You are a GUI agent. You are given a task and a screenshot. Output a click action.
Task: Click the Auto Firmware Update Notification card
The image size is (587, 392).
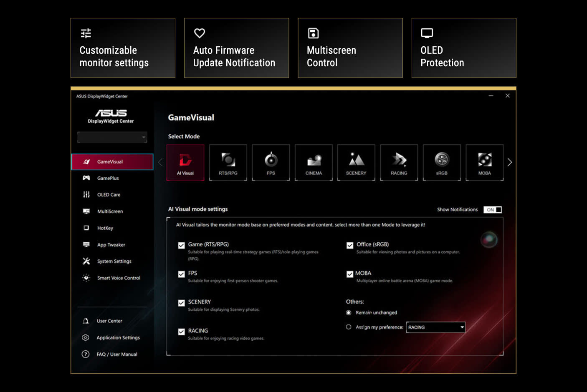click(x=237, y=48)
